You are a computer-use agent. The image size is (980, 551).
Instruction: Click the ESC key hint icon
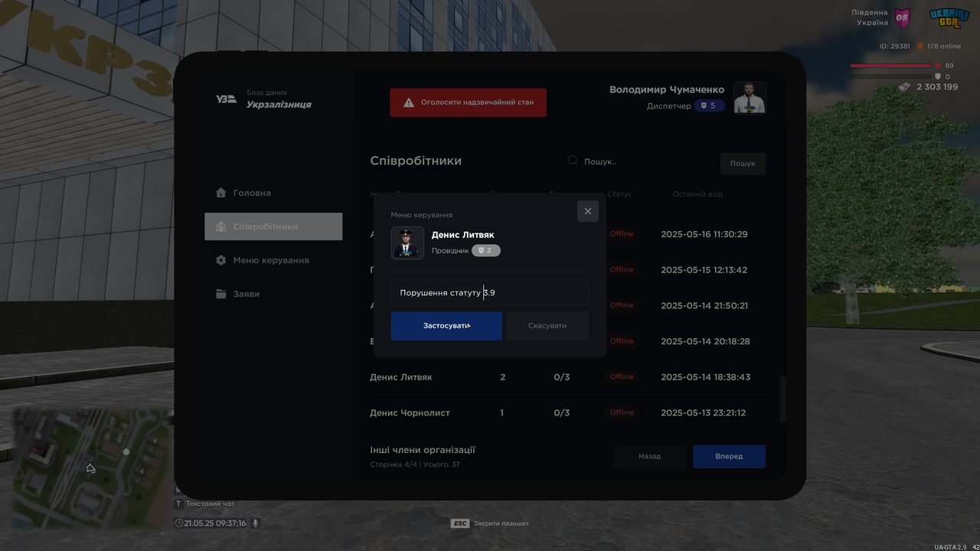pyautogui.click(x=459, y=523)
